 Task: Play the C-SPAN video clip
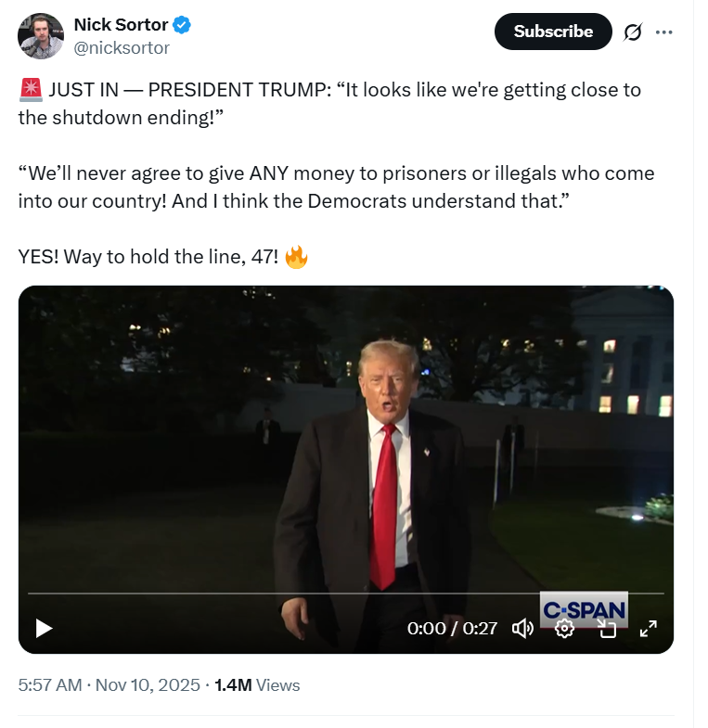44,628
